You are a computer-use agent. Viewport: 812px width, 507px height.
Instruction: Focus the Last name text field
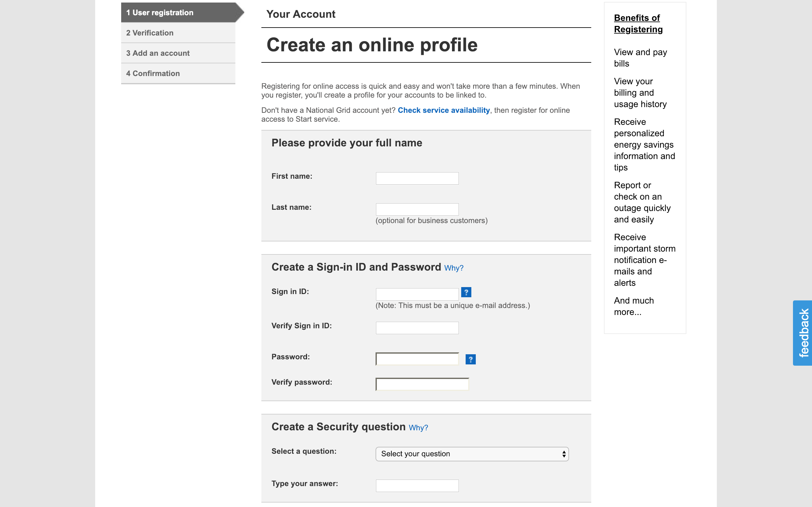point(417,209)
